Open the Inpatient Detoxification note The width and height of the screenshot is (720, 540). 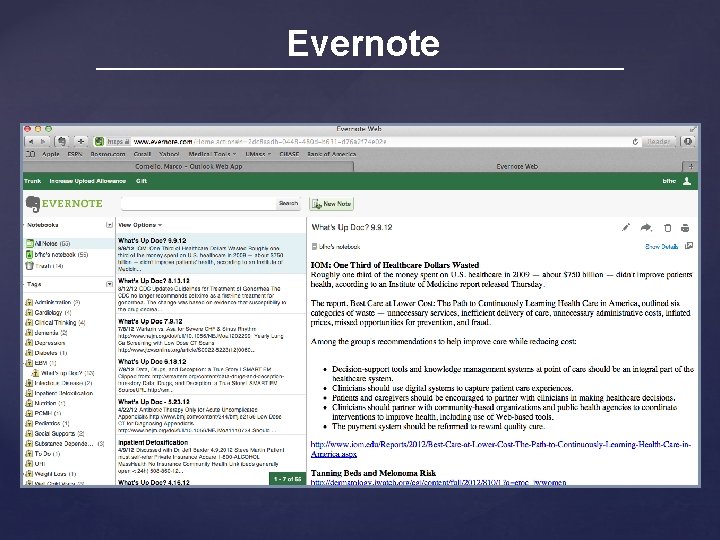pos(211,456)
